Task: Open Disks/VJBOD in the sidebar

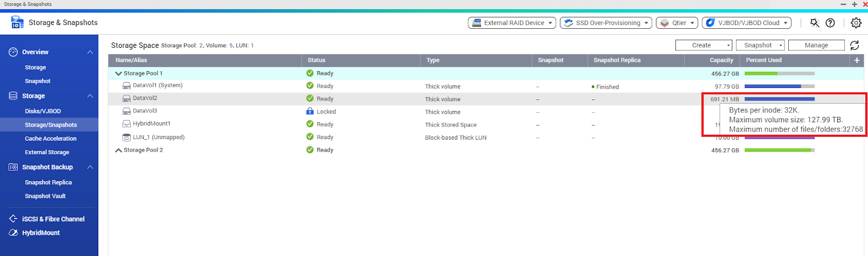Action: tap(43, 111)
